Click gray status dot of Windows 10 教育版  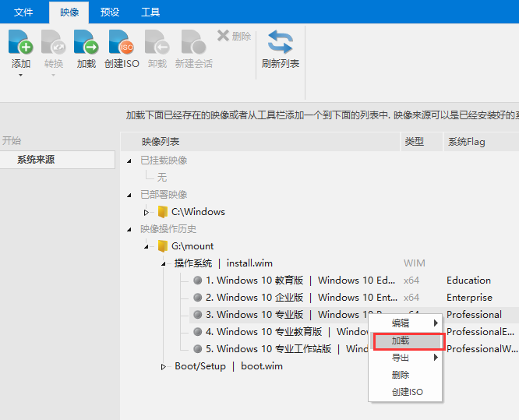pyautogui.click(x=198, y=281)
